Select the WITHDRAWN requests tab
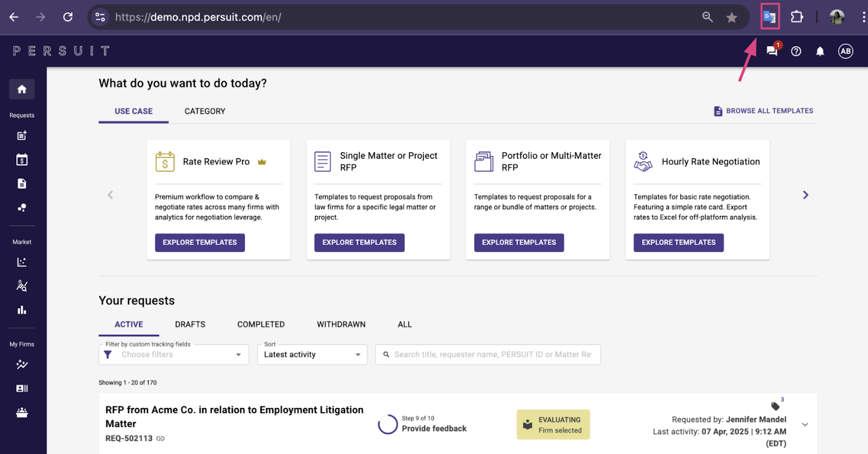This screenshot has height=454, width=868. pyautogui.click(x=341, y=324)
